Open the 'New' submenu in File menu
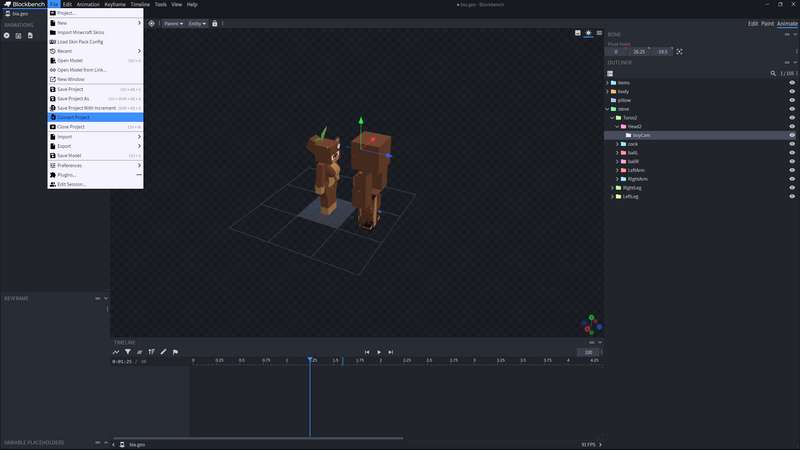This screenshot has width=800, height=450. 95,23
